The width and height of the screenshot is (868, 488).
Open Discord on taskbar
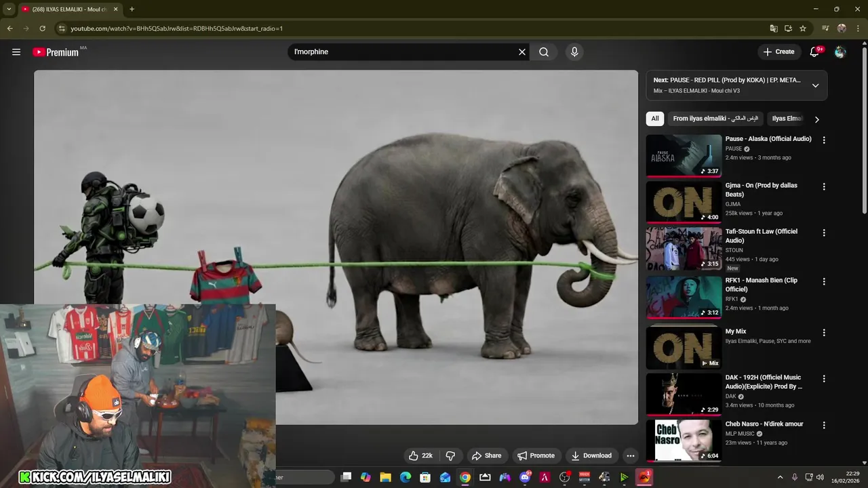[525, 477]
